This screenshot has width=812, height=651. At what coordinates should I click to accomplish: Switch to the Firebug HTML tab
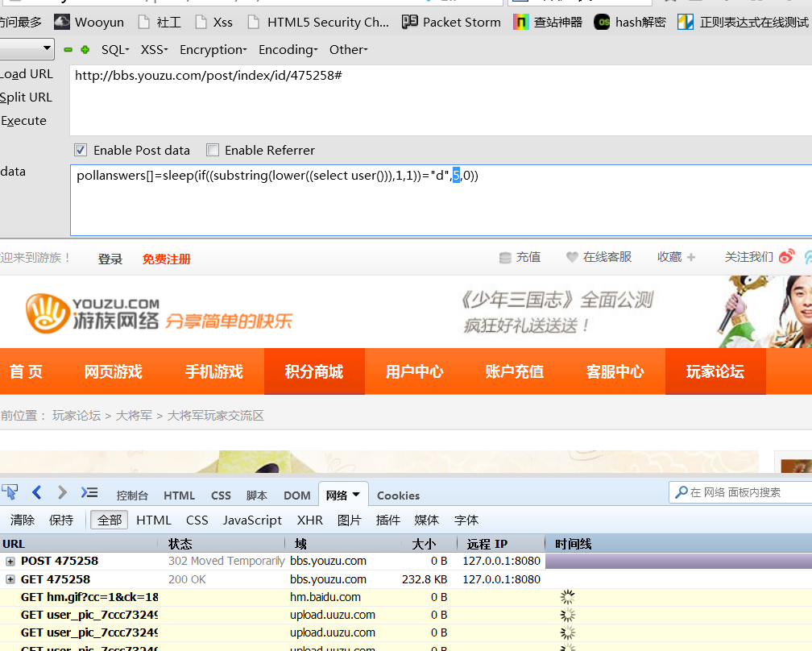pos(179,496)
